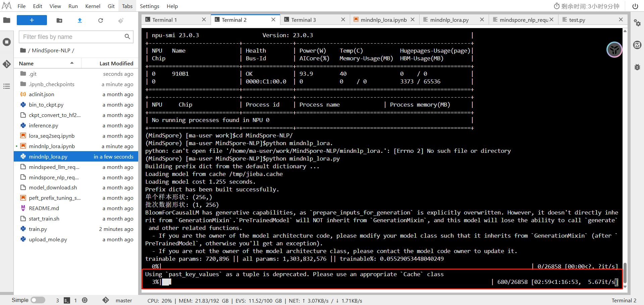
Task: Expand the .git folder
Action: (x=33, y=74)
